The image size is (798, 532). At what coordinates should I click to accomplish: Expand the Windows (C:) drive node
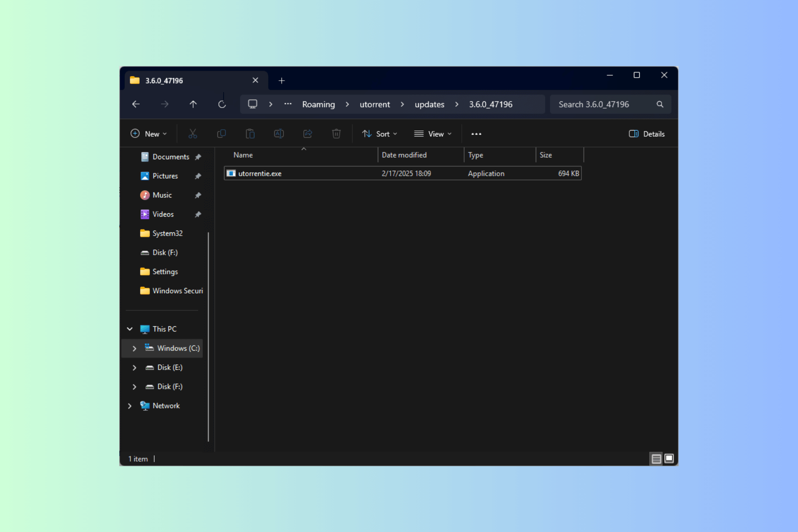[x=134, y=348]
